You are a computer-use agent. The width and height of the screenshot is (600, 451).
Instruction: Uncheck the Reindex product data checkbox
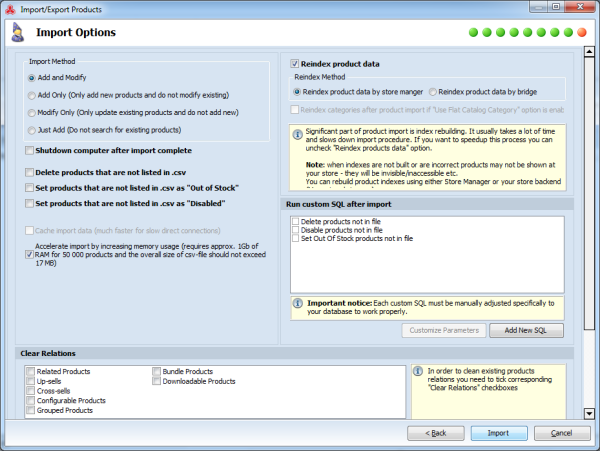click(x=295, y=64)
